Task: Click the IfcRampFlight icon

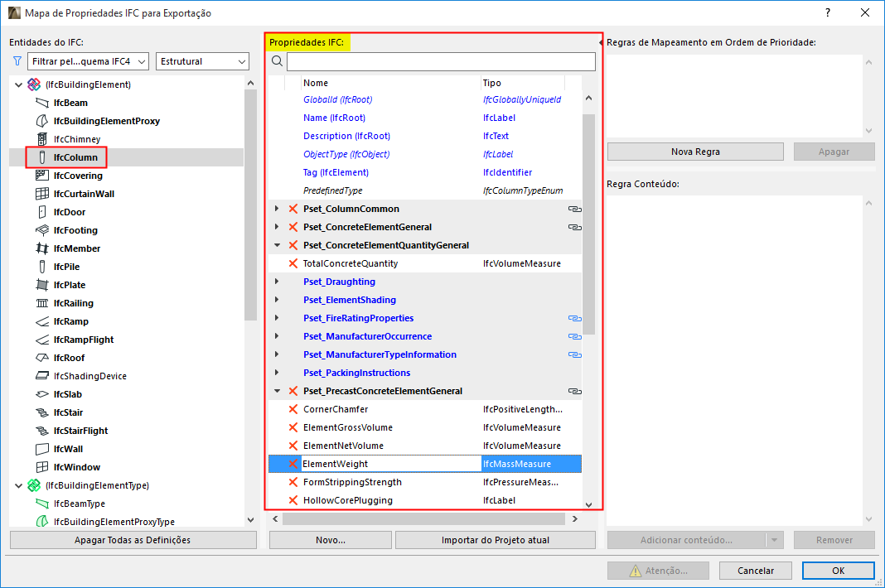Action: pos(41,340)
